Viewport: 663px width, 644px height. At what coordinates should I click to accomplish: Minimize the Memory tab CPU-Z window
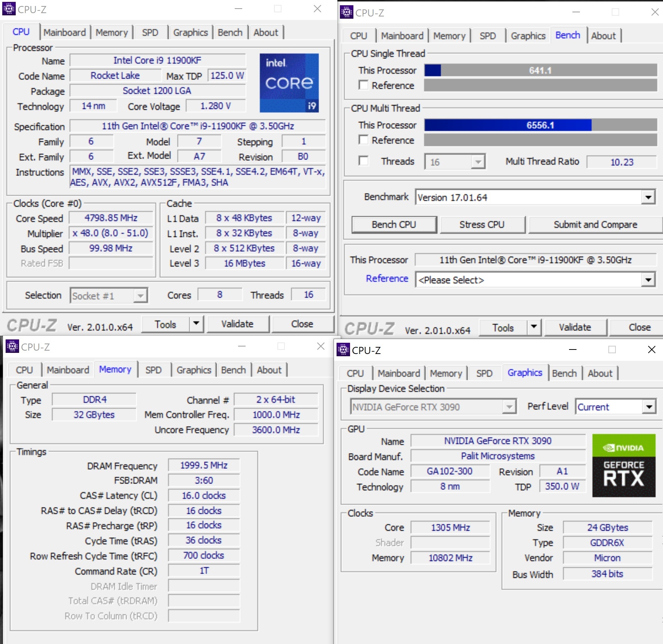(242, 346)
